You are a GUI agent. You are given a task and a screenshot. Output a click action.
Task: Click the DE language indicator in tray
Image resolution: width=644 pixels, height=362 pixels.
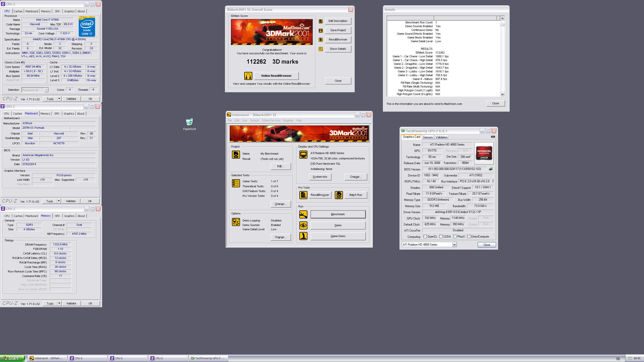618,358
